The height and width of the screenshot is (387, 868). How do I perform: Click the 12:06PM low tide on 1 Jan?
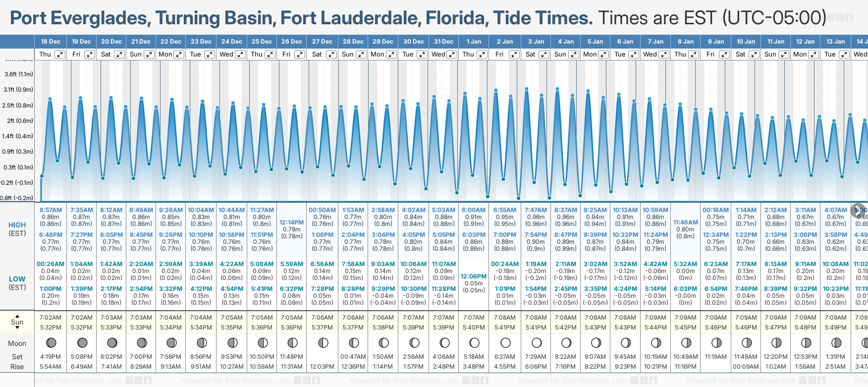pyautogui.click(x=474, y=276)
